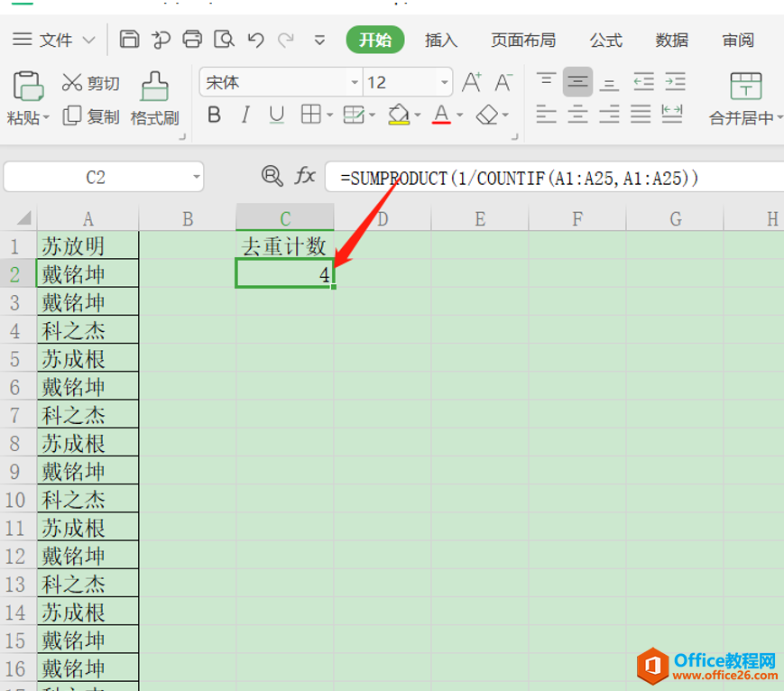Click the Print icon
The width and height of the screenshot is (784, 691).
[192, 40]
